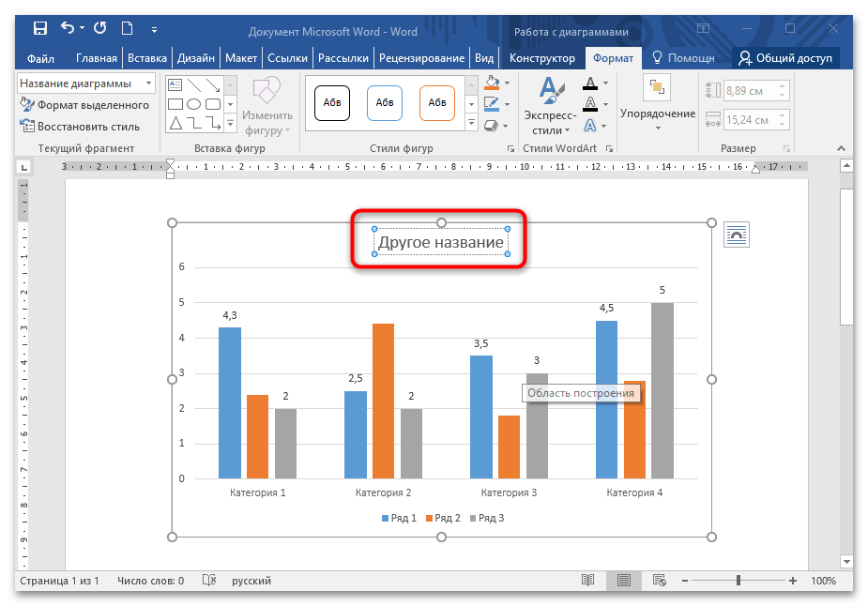This screenshot has width=868, height=606.
Task: Open the spelling check book icon
Action: 208,580
